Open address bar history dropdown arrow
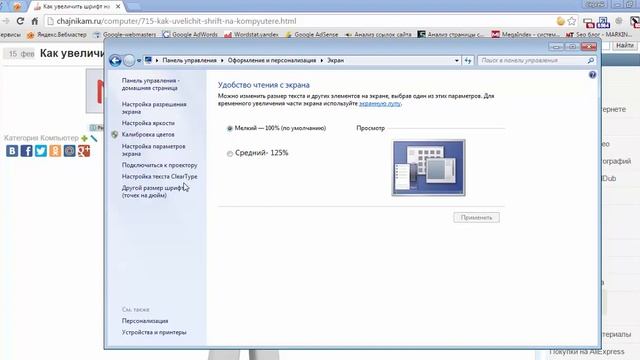 point(456,60)
